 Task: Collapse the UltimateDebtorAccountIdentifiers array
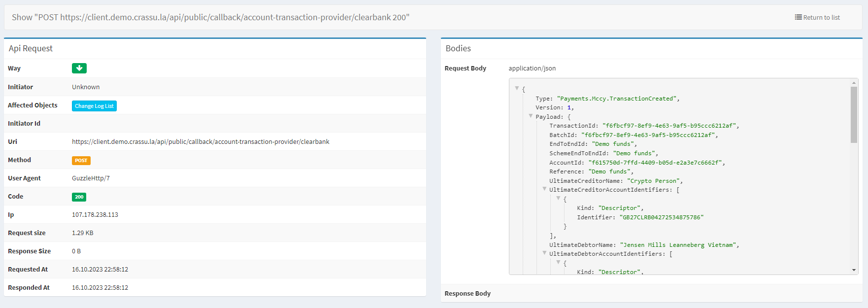pos(544,253)
